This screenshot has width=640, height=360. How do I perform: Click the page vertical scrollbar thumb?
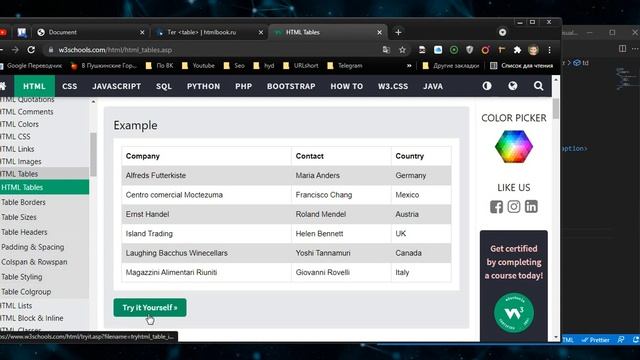coord(556,109)
